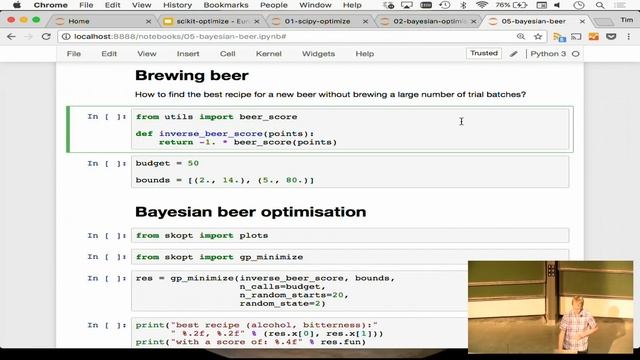This screenshot has height=360, width=640.
Task: Click the Pocket extension icon
Action: click(611, 37)
